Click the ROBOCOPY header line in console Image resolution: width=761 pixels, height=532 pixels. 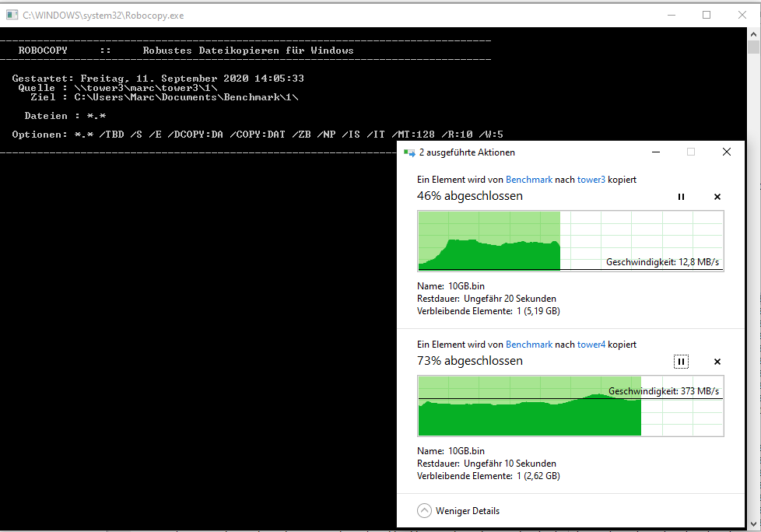186,51
